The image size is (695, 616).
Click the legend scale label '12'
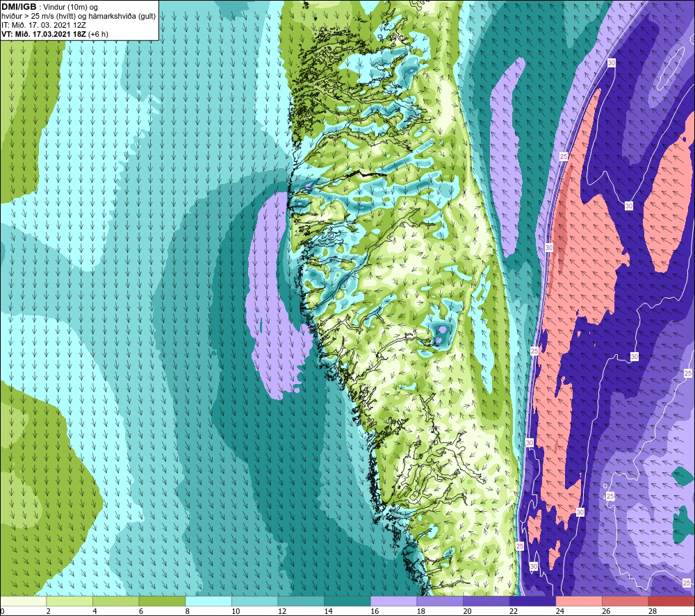[282, 612]
